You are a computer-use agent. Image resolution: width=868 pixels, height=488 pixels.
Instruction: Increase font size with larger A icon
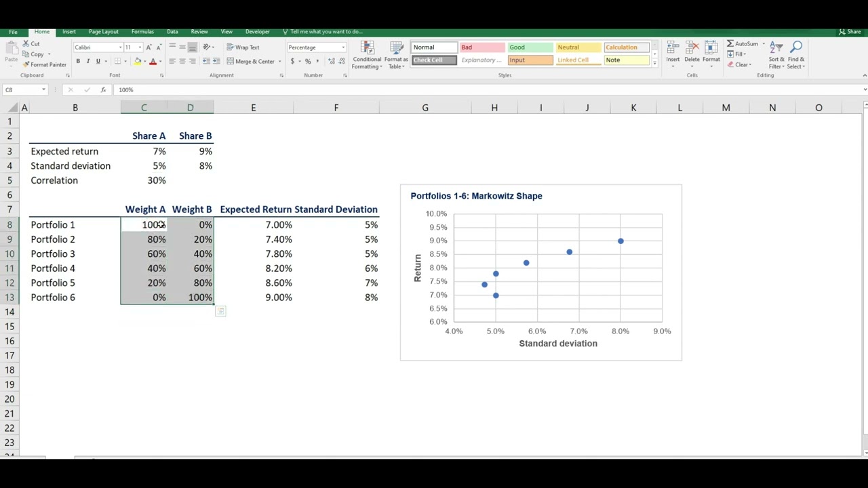click(x=149, y=47)
